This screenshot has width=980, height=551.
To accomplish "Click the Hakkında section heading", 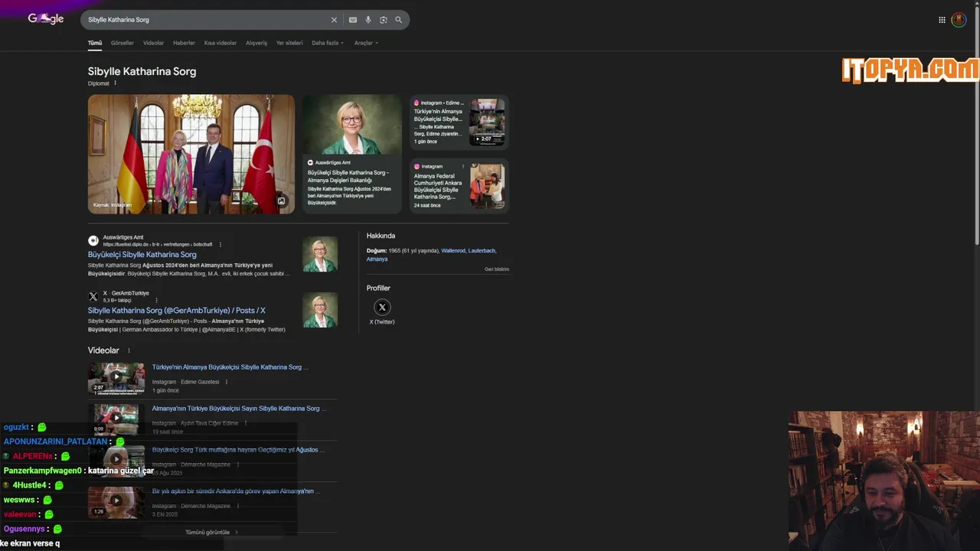I will click(x=381, y=236).
